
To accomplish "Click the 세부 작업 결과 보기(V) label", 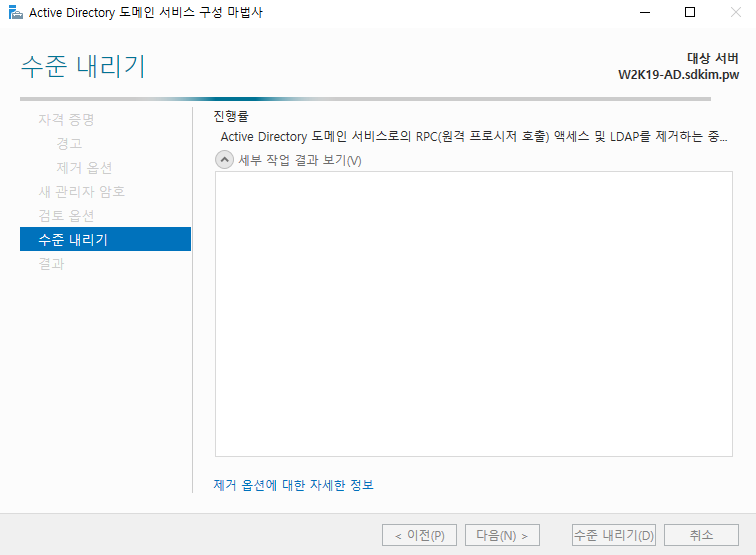I will [300, 160].
